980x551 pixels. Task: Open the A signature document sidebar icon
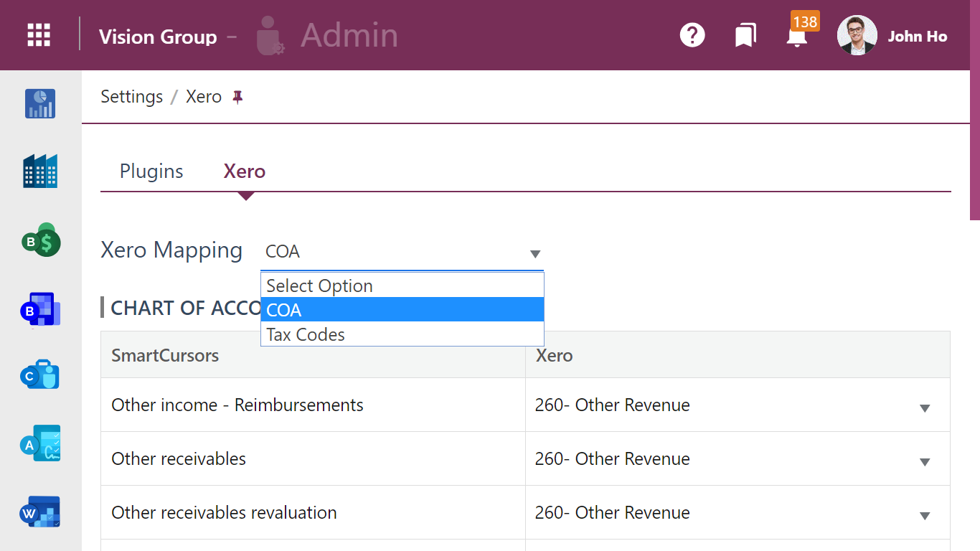point(41,444)
